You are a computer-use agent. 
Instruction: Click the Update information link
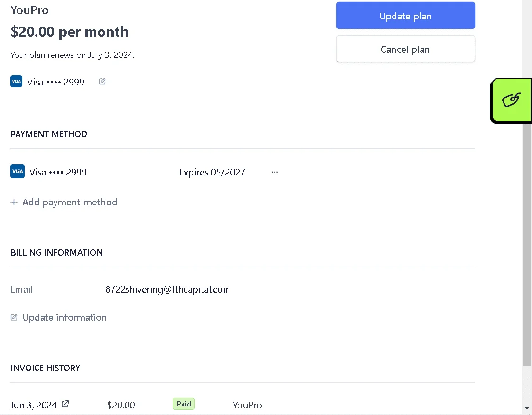coord(64,317)
